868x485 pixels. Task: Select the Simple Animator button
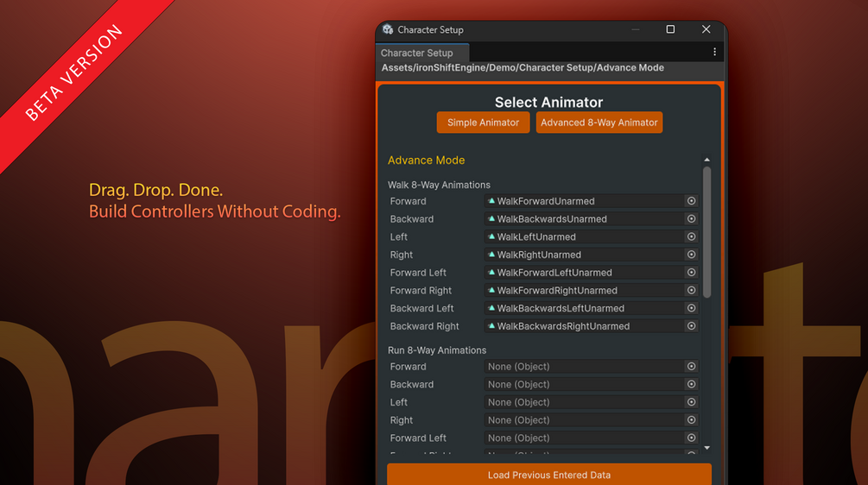[483, 123]
